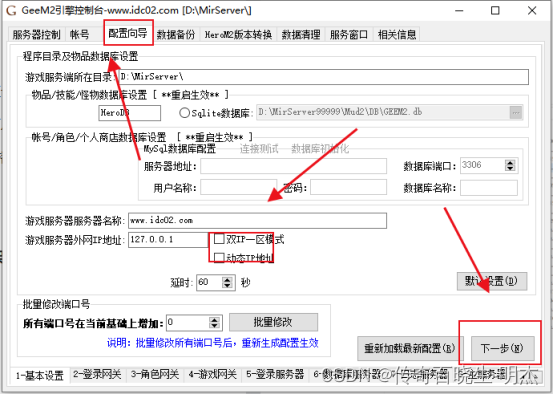Image resolution: width=554 pixels, height=394 pixels.
Task: Focus the 服务器地址 input field
Action: tap(293, 166)
